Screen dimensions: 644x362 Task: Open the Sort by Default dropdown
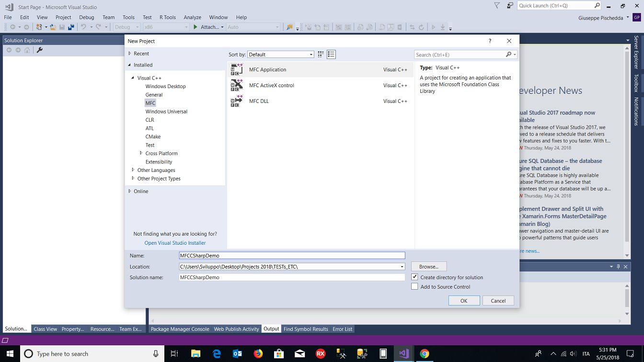point(311,55)
